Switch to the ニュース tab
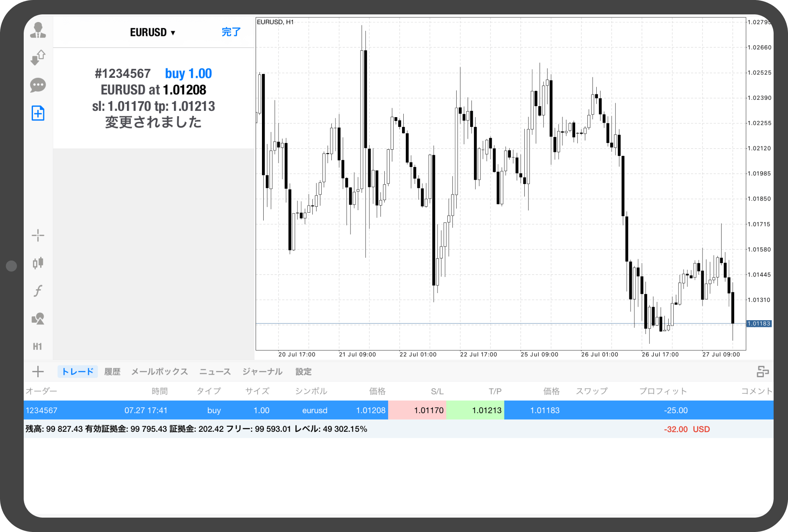This screenshot has height=532, width=788. pyautogui.click(x=215, y=372)
